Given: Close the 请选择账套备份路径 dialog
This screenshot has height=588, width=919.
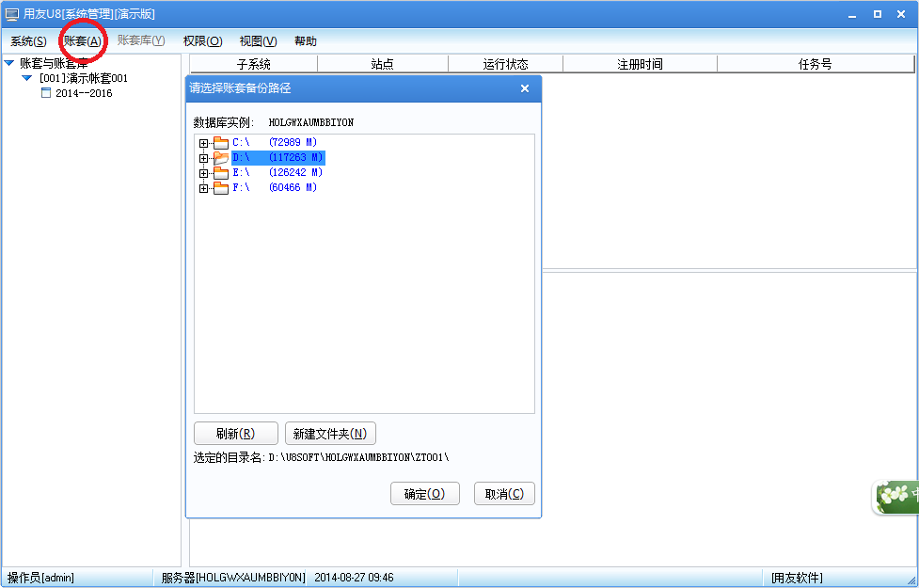Looking at the screenshot, I should [x=525, y=88].
